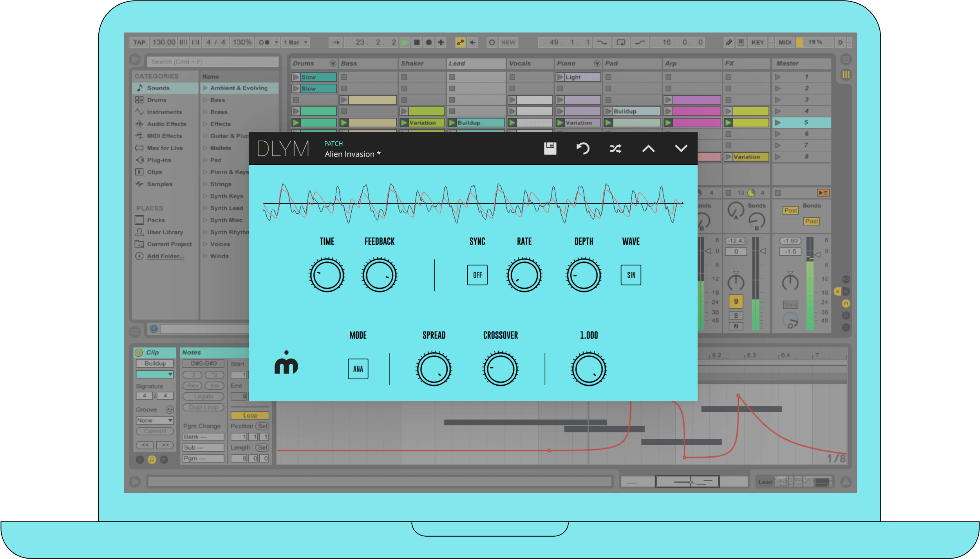This screenshot has width=980, height=559.
Task: Toggle the Solo button on master track
Action: point(790,305)
